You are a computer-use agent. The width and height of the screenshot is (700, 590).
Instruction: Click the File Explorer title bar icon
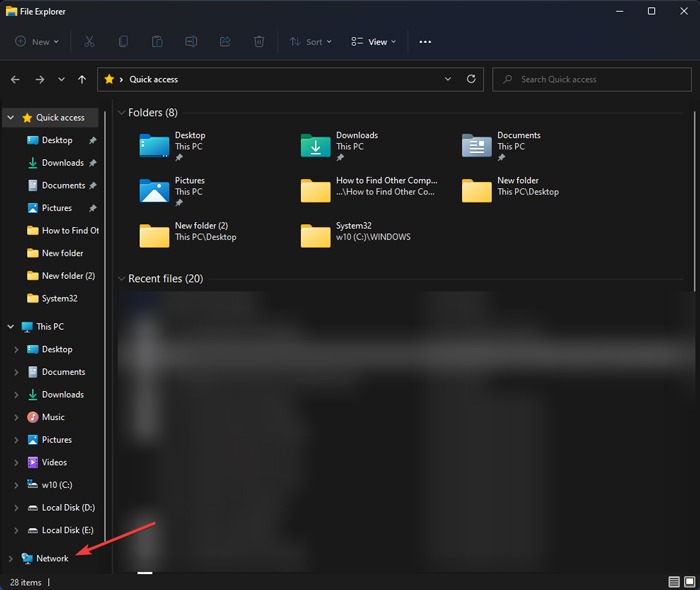pyautogui.click(x=11, y=11)
